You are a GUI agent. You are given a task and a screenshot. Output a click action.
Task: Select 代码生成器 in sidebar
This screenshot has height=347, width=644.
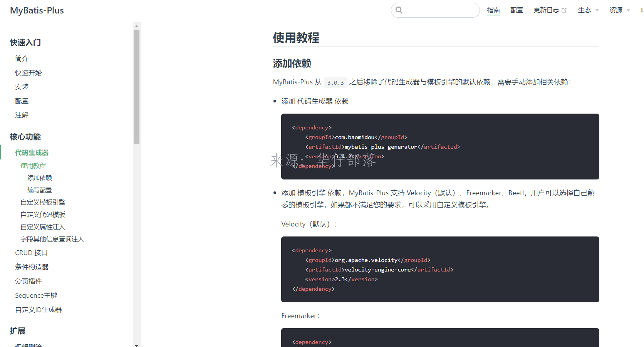coord(32,153)
